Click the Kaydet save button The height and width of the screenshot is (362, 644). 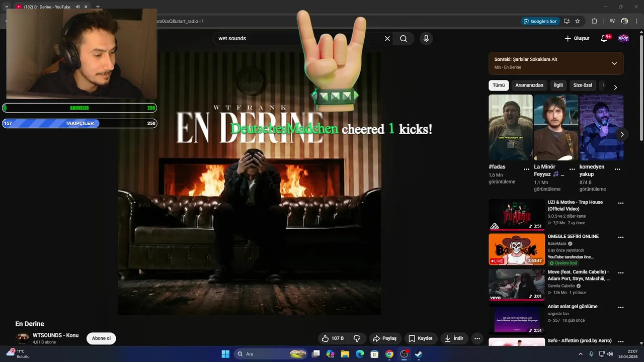point(421,338)
